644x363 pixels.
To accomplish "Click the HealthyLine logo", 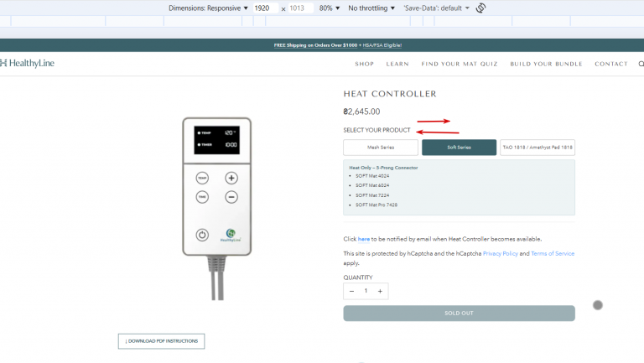I will (27, 63).
